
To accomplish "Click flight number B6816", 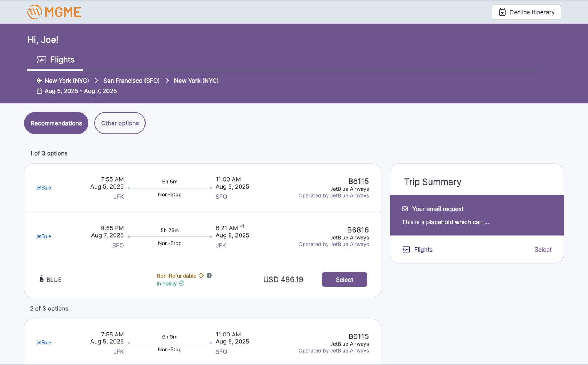I will click(x=358, y=230).
